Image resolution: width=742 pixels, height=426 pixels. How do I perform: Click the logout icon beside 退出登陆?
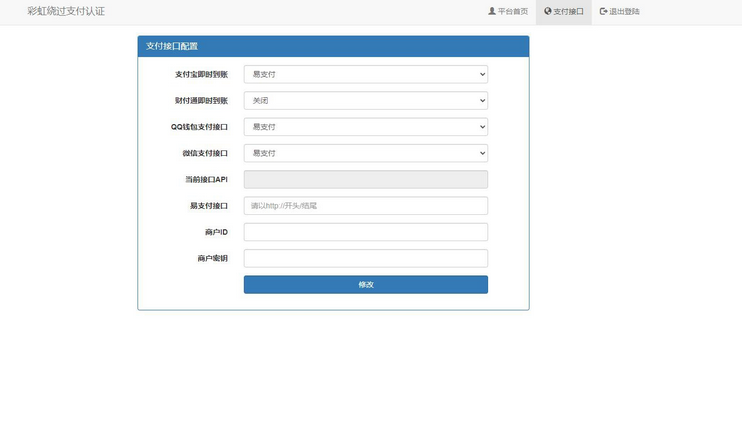point(603,11)
